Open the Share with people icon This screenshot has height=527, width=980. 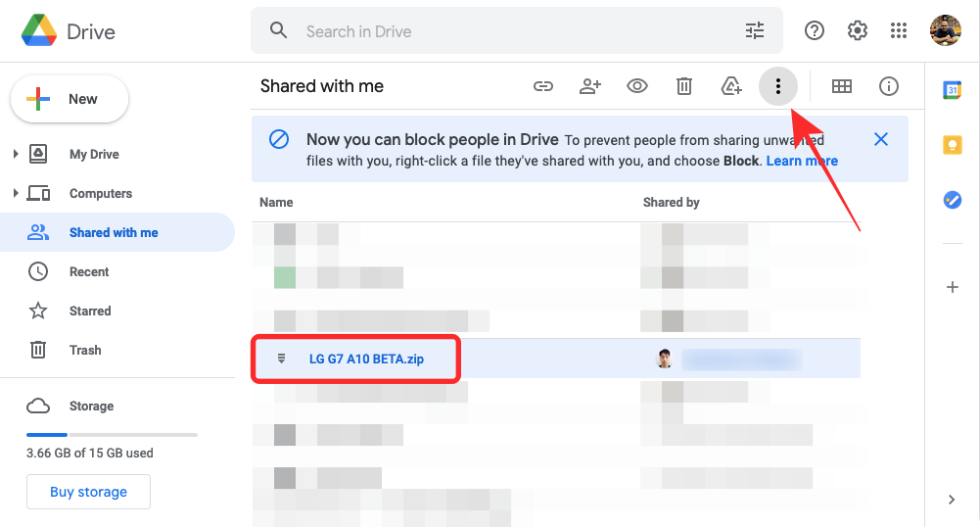pos(589,86)
